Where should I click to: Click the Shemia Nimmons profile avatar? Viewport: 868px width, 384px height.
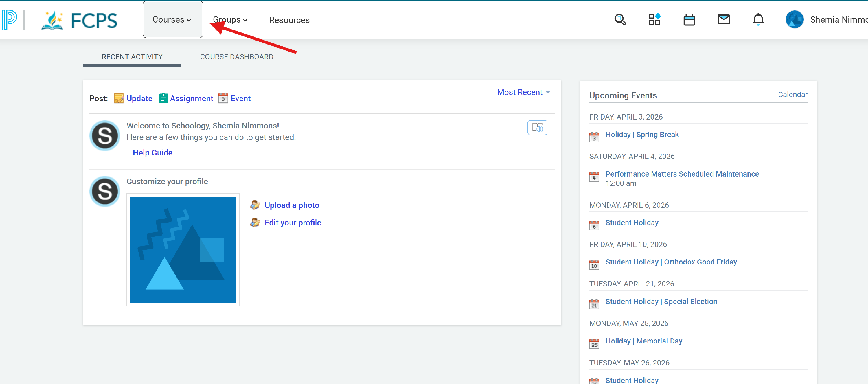(794, 20)
